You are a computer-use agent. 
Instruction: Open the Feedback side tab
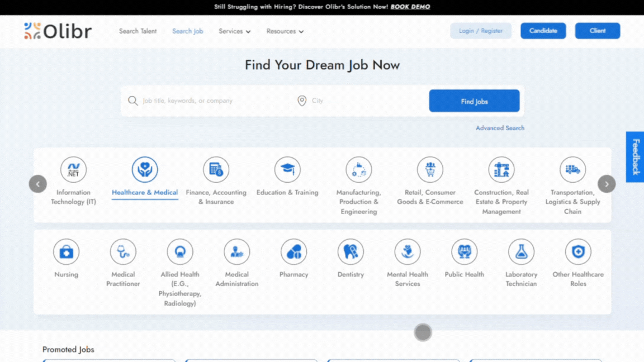pyautogui.click(x=635, y=157)
